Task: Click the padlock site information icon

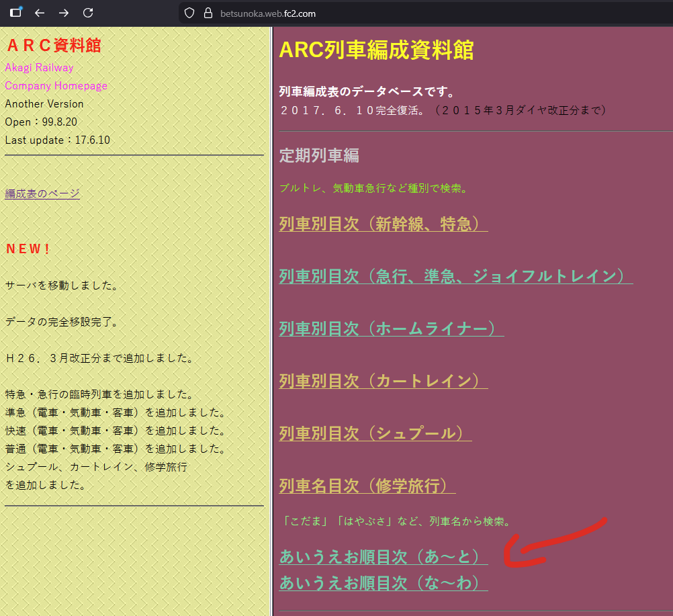Action: [208, 13]
